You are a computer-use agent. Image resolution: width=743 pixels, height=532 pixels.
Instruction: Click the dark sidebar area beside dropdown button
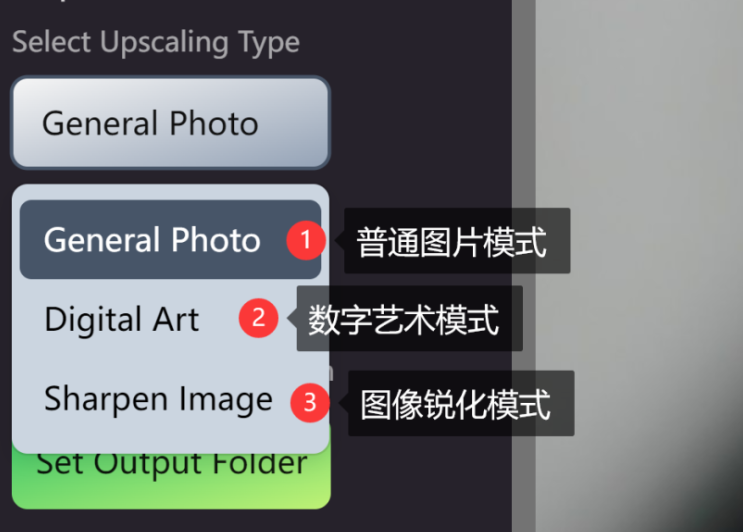pos(421,123)
